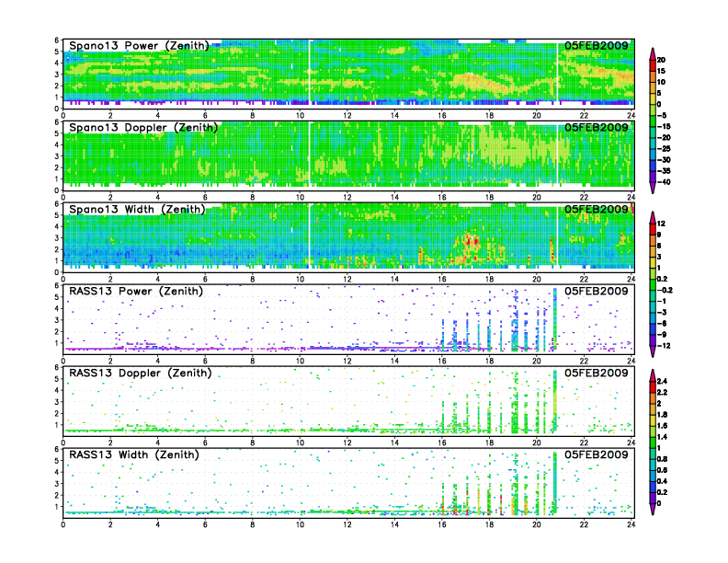Select the RASS13 Width scatter plot
Image resolution: width=728 pixels, height=563 pixels.
tap(348, 483)
